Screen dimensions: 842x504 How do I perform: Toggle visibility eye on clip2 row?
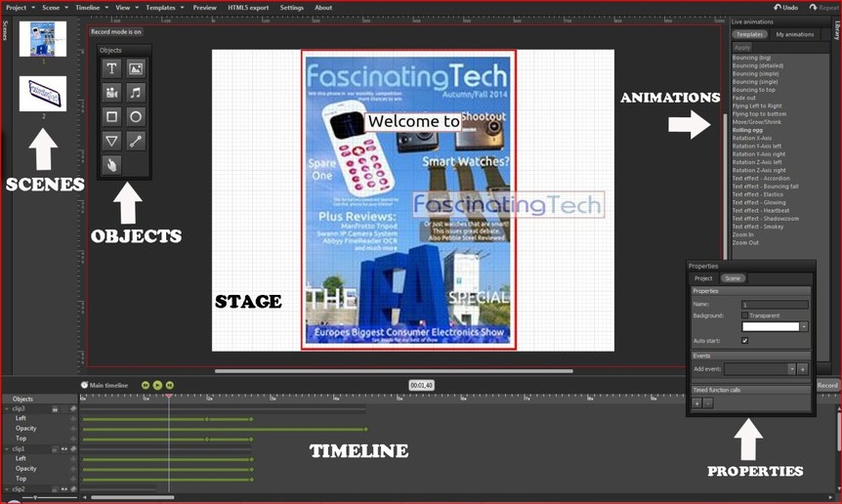point(63,489)
